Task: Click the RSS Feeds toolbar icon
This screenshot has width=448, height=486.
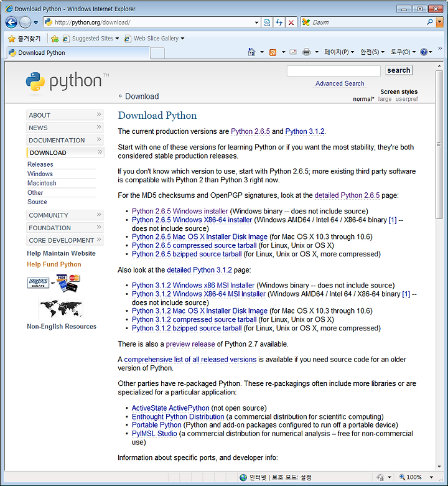Action: (x=273, y=52)
